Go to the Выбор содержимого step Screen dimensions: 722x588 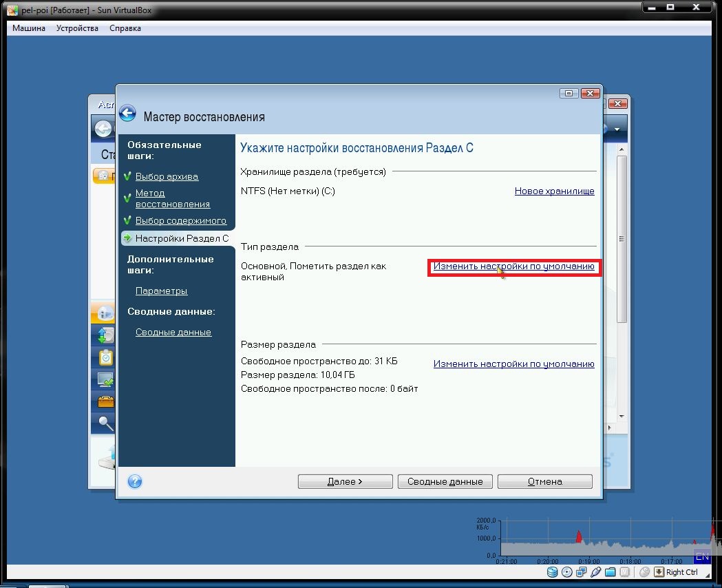coord(181,220)
